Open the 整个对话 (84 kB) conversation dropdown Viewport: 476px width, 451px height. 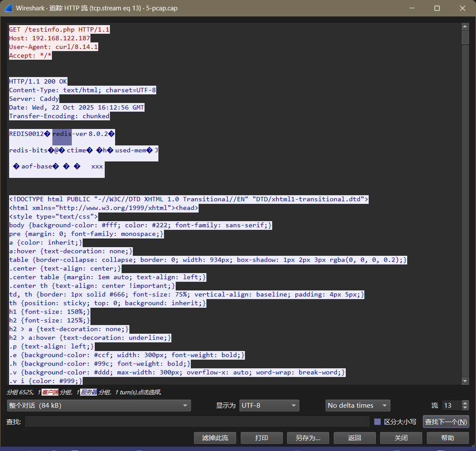tap(99, 406)
